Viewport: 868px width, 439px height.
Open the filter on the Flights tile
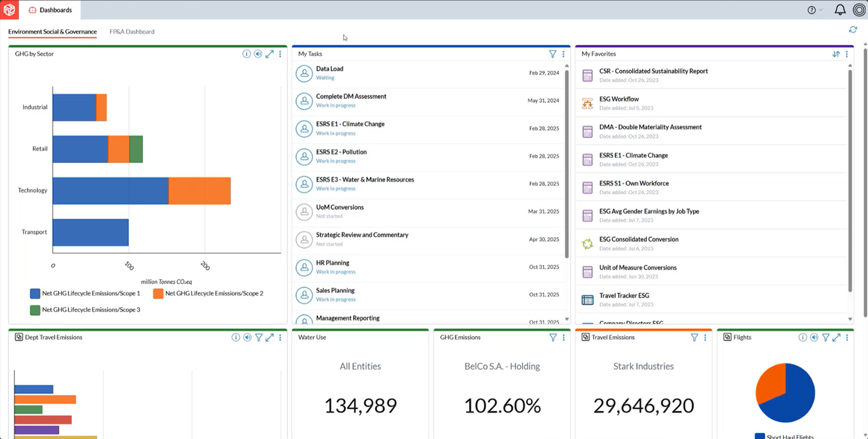click(826, 337)
